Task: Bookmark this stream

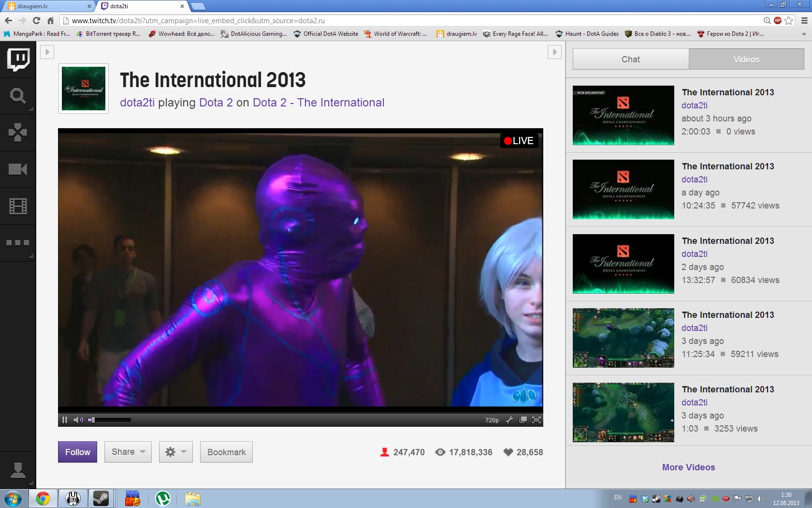Action: tap(226, 452)
